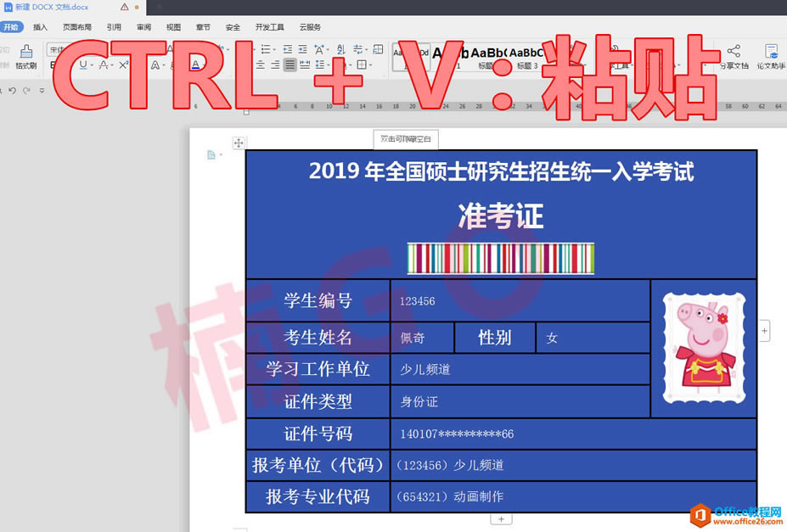This screenshot has height=532, width=787.
Task: Open the 引用 ribbon tab
Action: point(114,27)
